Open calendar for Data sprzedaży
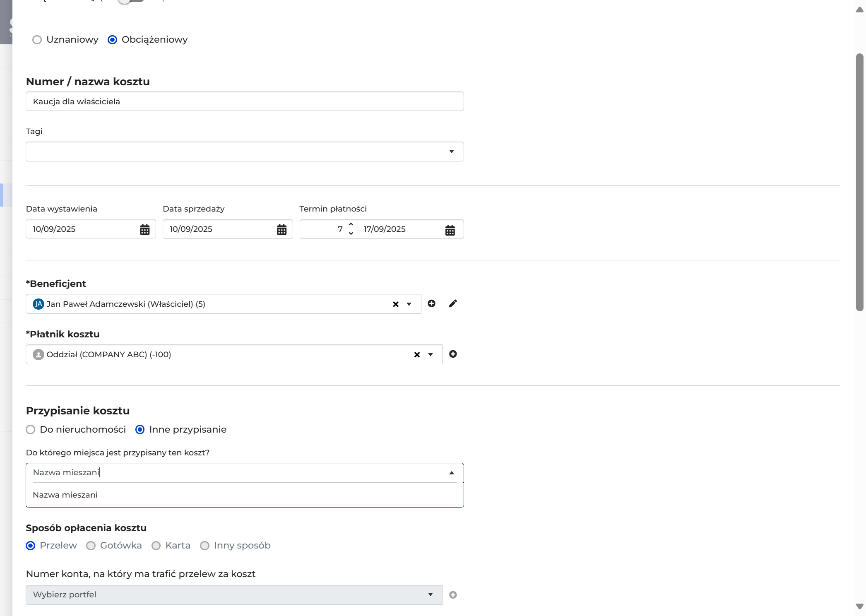 click(x=281, y=229)
